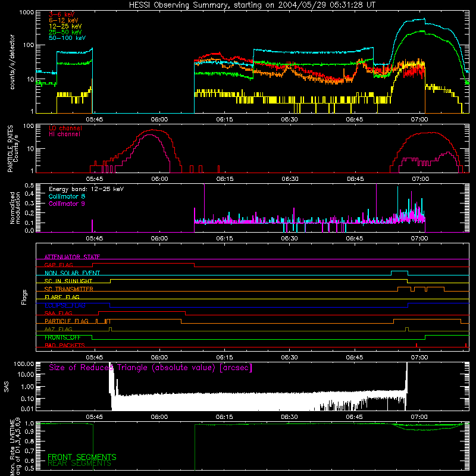Viewport: 476px width, 476px height.
Task: Click the Flags panel axis label
Action: pyautogui.click(x=24, y=297)
